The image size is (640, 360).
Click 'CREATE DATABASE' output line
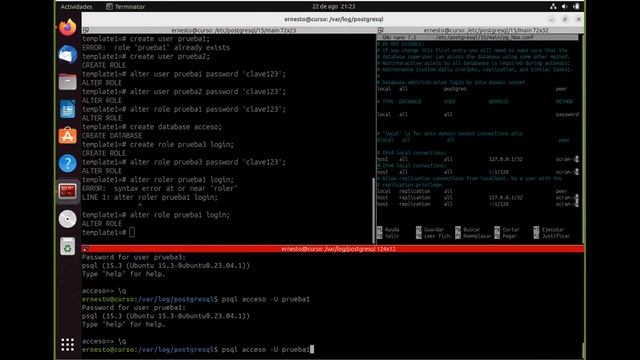pyautogui.click(x=112, y=136)
